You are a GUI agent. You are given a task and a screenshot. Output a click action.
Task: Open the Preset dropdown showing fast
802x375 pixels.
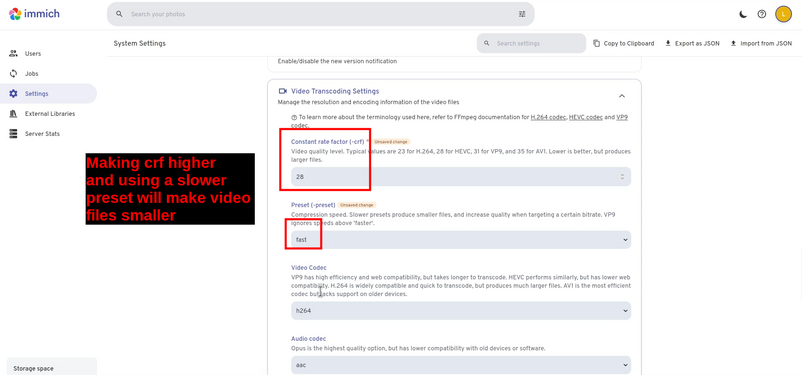[461, 239]
